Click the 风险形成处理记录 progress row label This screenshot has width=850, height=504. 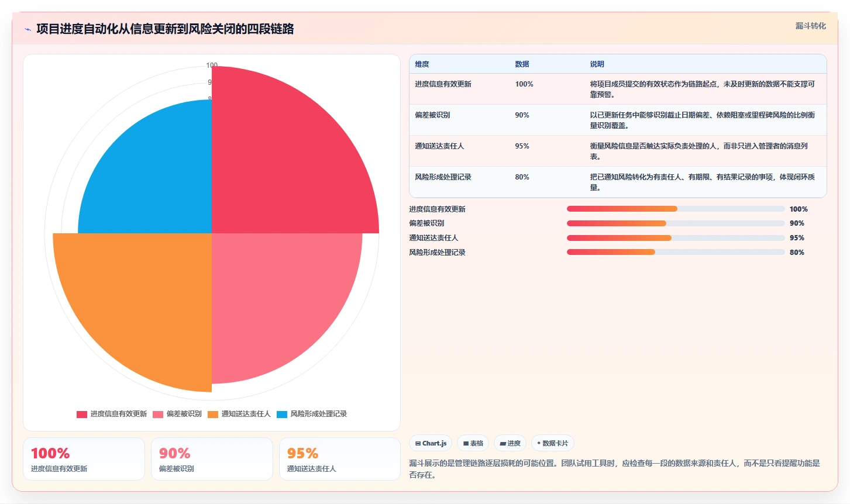point(437,253)
